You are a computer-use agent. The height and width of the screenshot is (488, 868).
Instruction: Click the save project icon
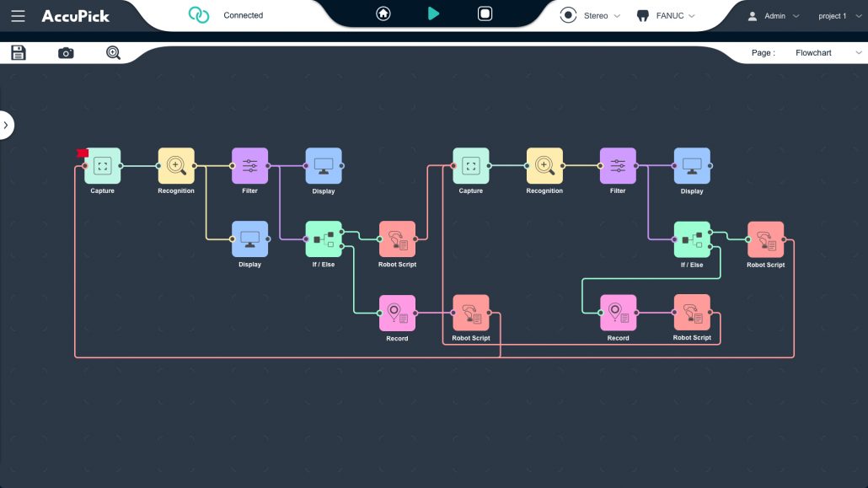click(x=19, y=53)
